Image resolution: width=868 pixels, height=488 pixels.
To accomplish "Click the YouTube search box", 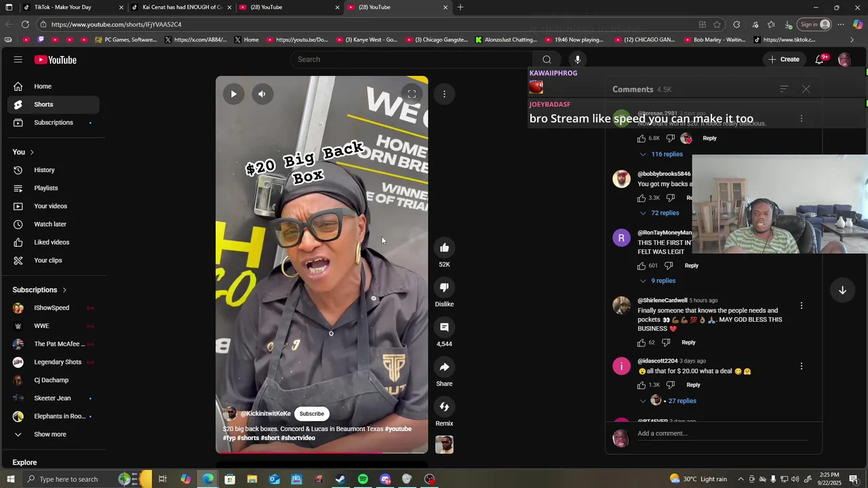I will coord(412,60).
